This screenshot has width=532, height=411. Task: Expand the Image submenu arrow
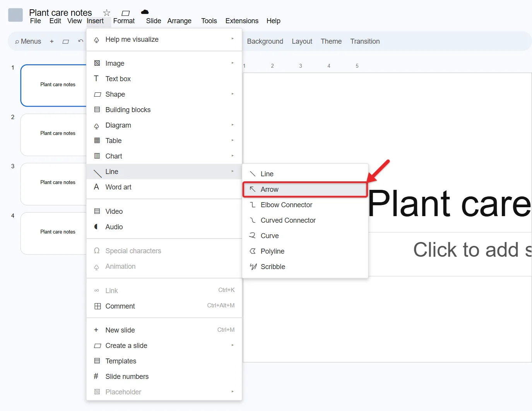point(233,63)
